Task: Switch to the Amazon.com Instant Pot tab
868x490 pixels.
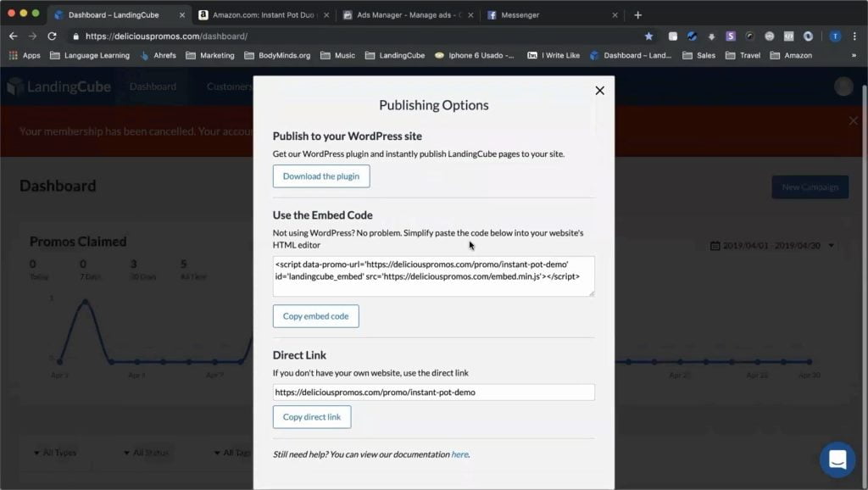Action: click(x=263, y=15)
